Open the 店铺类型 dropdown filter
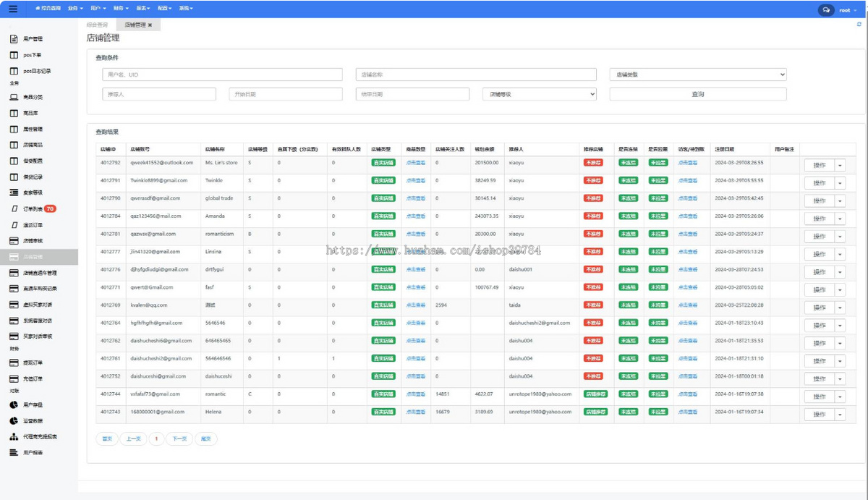The height and width of the screenshot is (500, 868). (x=698, y=75)
